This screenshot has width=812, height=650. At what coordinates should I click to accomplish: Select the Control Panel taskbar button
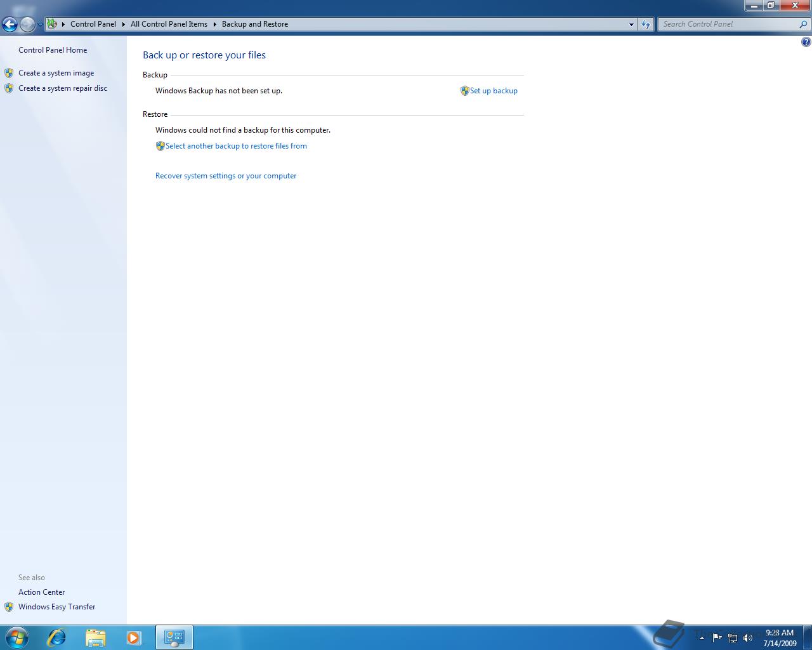pyautogui.click(x=174, y=637)
